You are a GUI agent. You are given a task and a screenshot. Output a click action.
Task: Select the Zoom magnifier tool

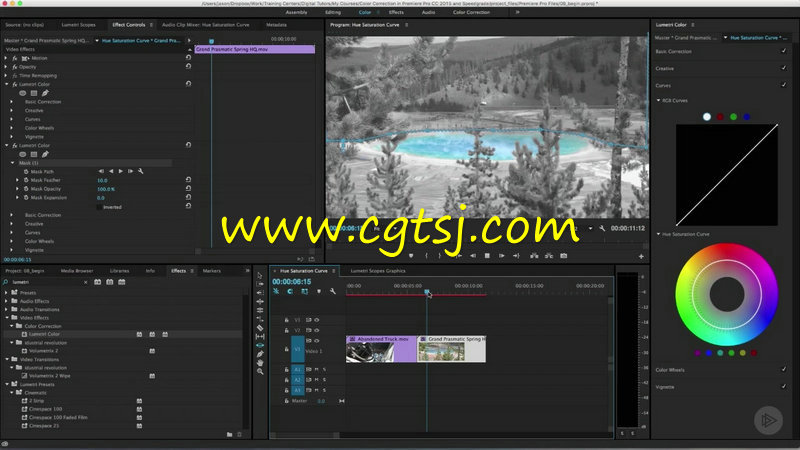point(260,371)
